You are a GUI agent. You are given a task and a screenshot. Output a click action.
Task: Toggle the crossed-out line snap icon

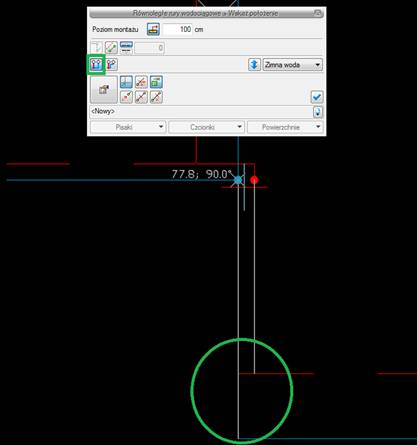[141, 82]
